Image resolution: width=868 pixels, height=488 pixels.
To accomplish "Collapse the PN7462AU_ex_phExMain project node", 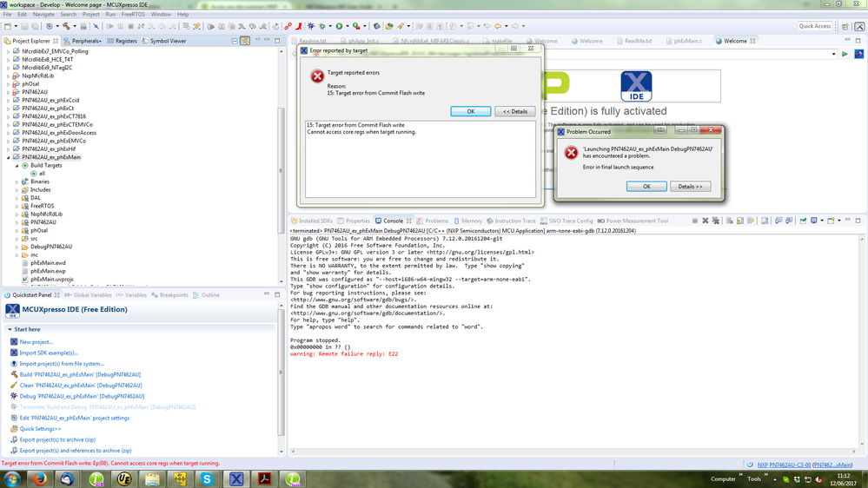I will (x=9, y=157).
